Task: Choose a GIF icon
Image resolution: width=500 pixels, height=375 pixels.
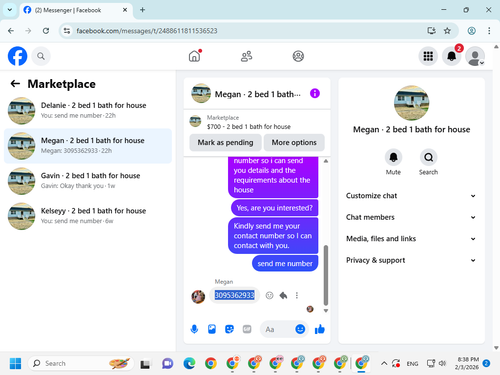Action: (247, 329)
